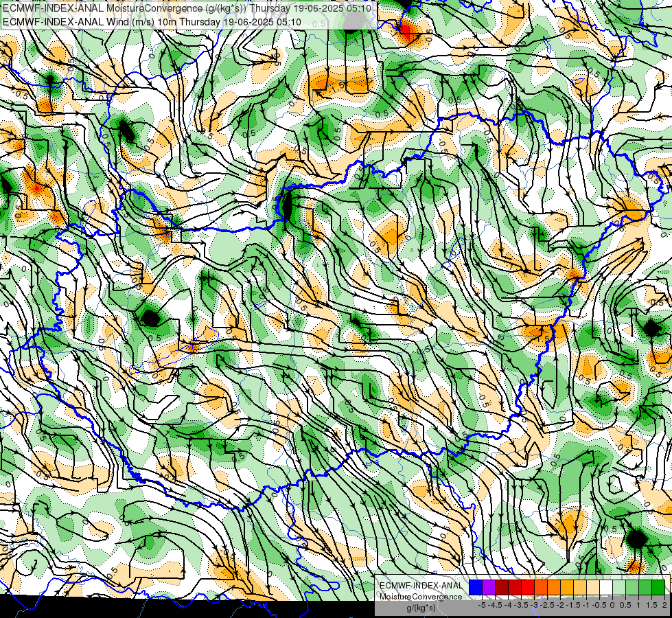Click the ECMWF-INDEX-ANAL label in the legend box

(421, 586)
